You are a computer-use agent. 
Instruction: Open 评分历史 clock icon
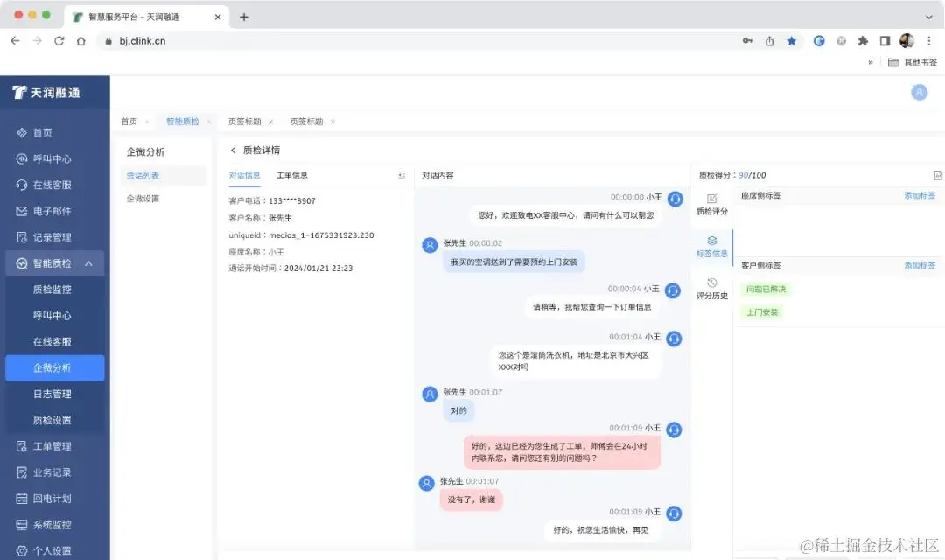click(711, 283)
